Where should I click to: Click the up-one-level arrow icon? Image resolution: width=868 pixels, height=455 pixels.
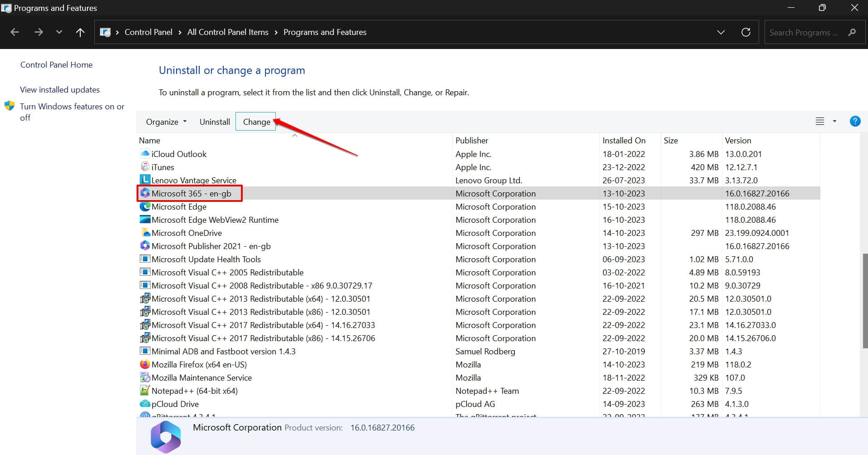[80, 32]
